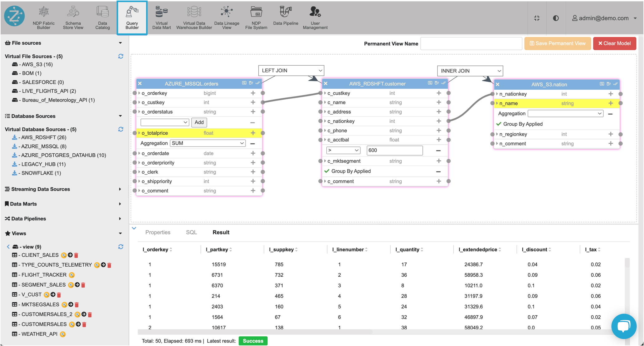This screenshot has width=644, height=346.
Task: Open the NDP File System
Action: (256, 17)
